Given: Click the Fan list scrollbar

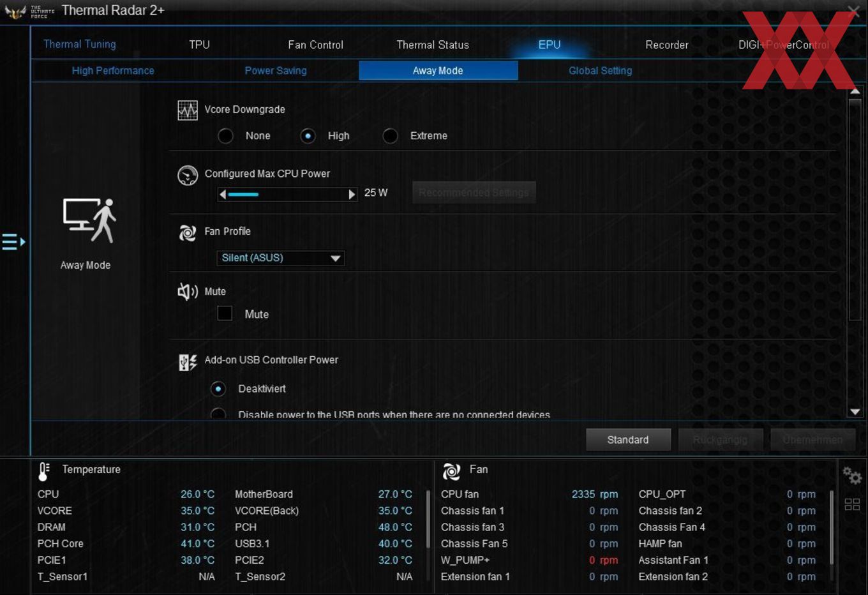Looking at the screenshot, I should pos(831,527).
